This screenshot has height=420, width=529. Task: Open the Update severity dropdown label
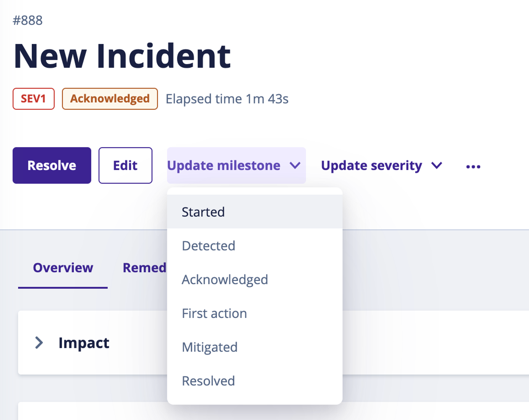(371, 165)
